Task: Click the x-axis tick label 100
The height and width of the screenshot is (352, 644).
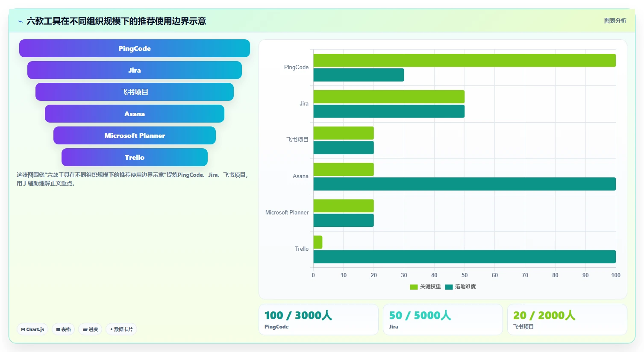Action: pos(616,275)
